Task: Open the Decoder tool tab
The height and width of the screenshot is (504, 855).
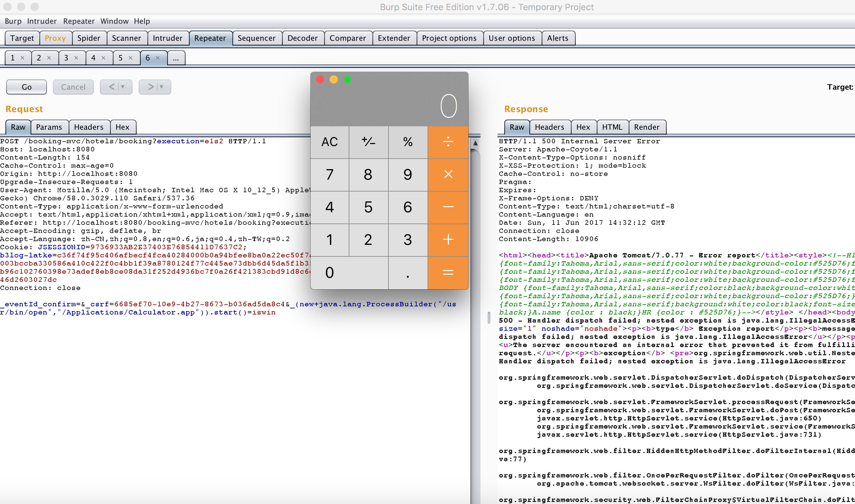Action: (x=302, y=38)
